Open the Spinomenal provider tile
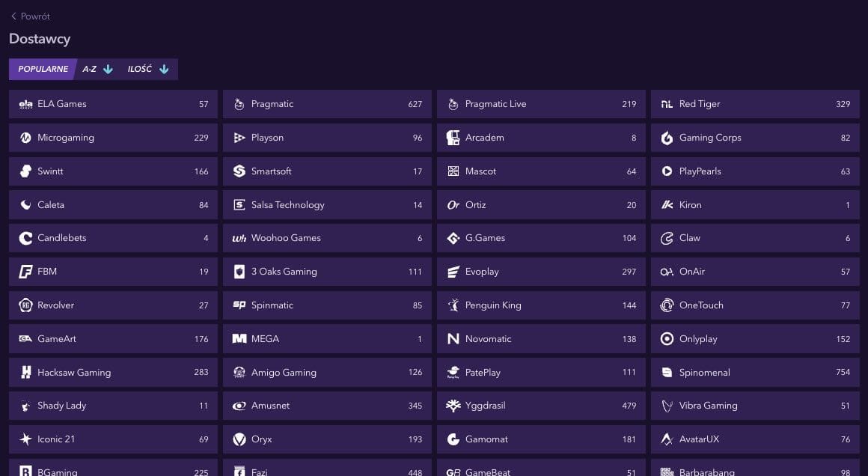The image size is (868, 476). click(755, 372)
